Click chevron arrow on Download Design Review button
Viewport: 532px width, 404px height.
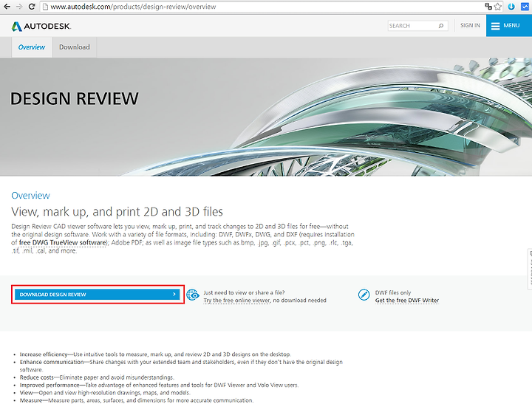tap(174, 294)
